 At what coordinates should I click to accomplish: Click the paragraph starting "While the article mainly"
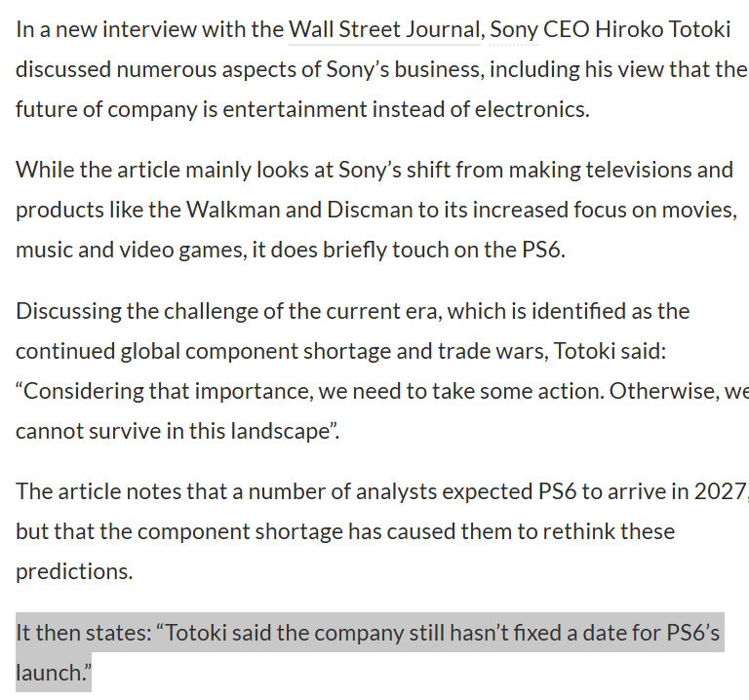376,210
